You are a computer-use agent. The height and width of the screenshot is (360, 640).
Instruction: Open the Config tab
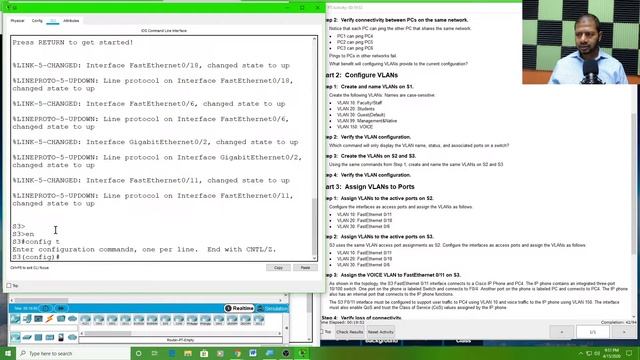click(x=37, y=20)
